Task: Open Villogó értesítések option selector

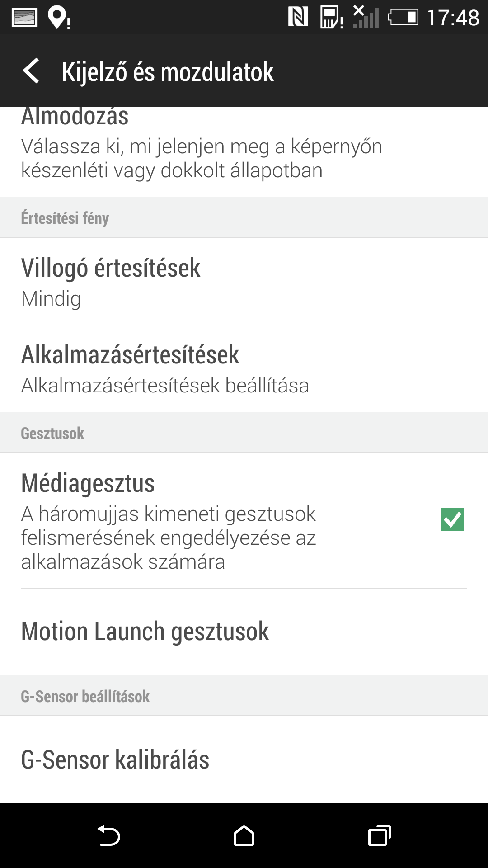Action: (x=244, y=282)
